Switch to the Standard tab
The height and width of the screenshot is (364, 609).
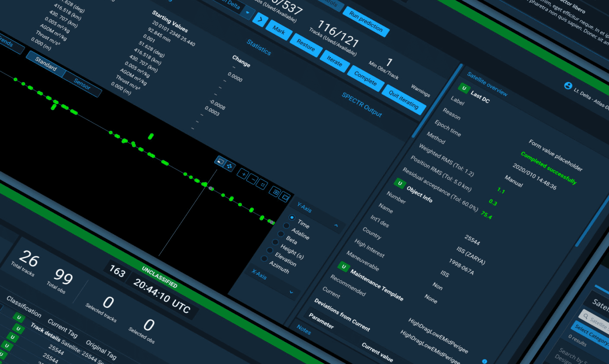[46, 64]
